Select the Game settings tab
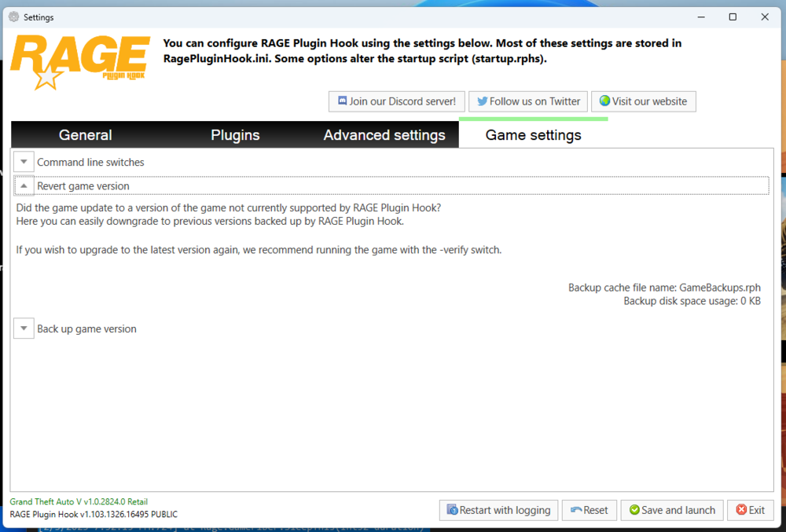 point(534,134)
